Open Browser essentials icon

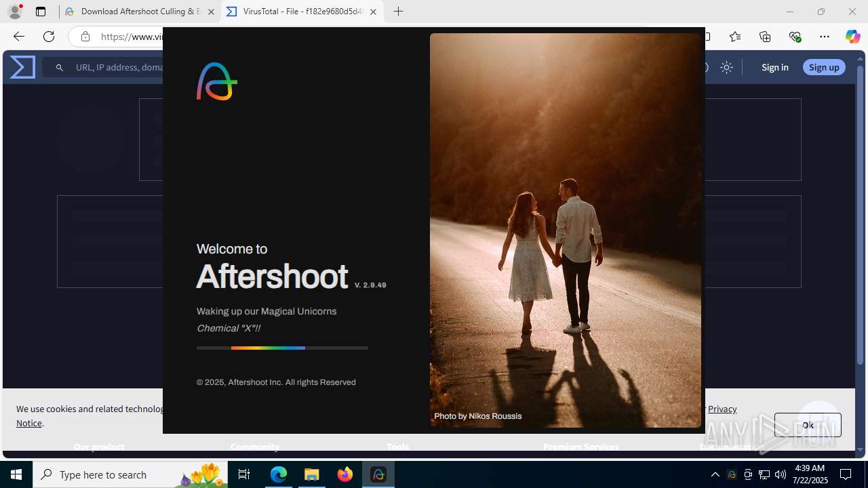point(795,37)
